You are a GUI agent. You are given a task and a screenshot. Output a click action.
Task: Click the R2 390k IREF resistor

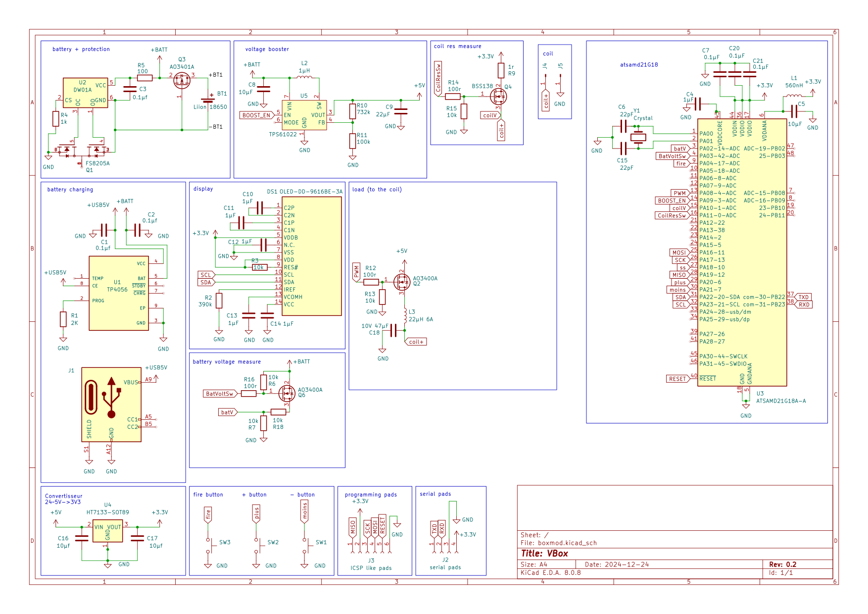point(219,301)
